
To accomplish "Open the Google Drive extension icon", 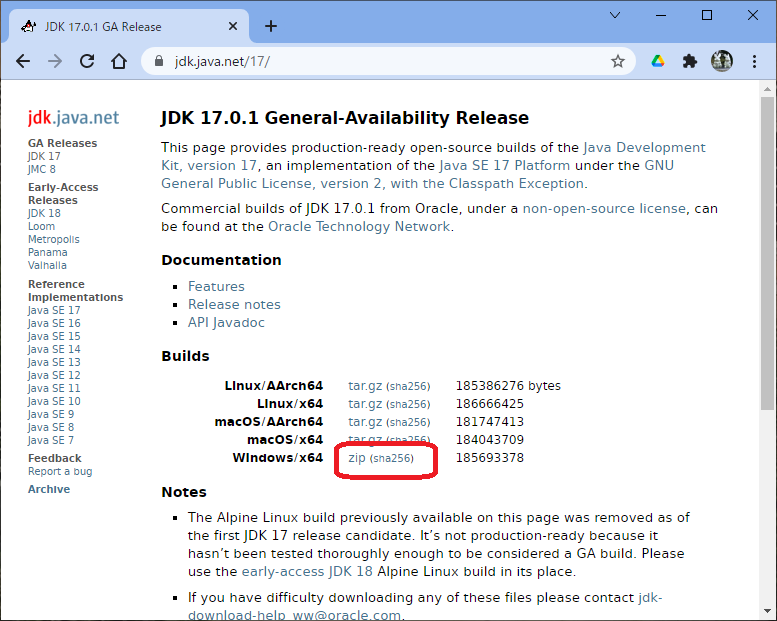I will [x=658, y=61].
